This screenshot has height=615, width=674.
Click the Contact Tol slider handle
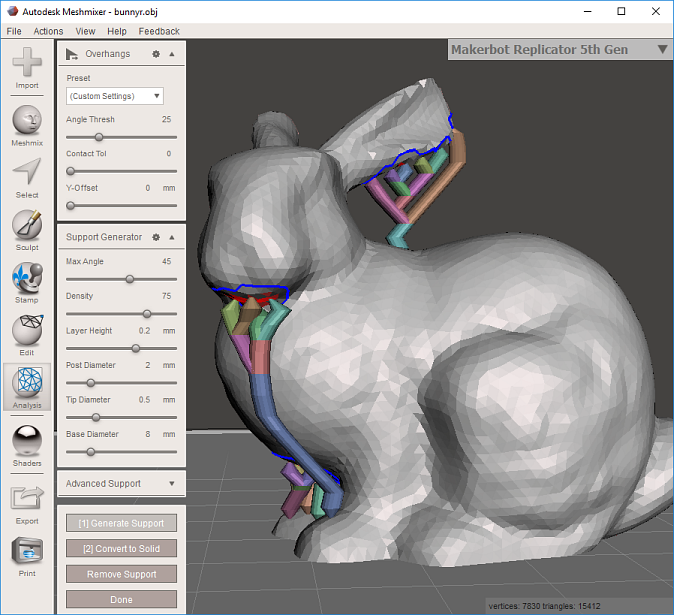pyautogui.click(x=71, y=171)
